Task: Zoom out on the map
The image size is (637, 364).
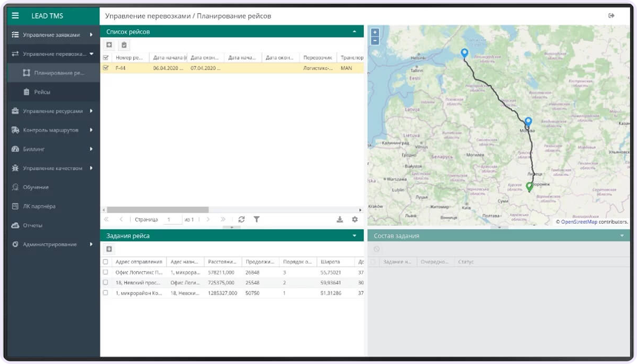Action: point(375,41)
